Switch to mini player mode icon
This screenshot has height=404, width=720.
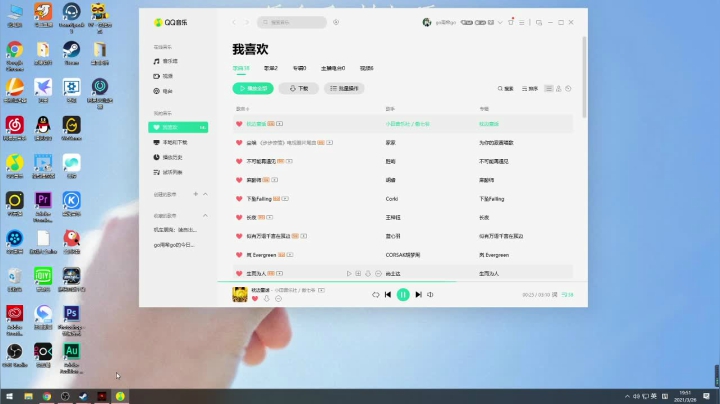tap(539, 22)
